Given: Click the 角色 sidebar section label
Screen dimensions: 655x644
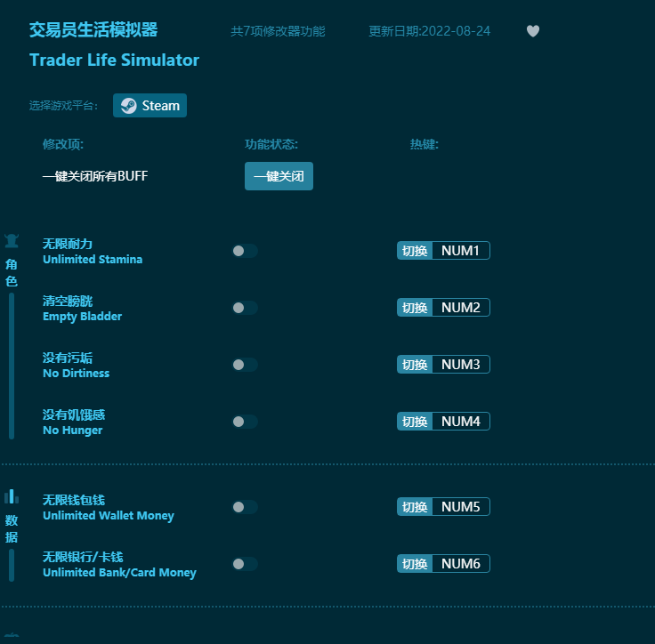Looking at the screenshot, I should [12, 273].
